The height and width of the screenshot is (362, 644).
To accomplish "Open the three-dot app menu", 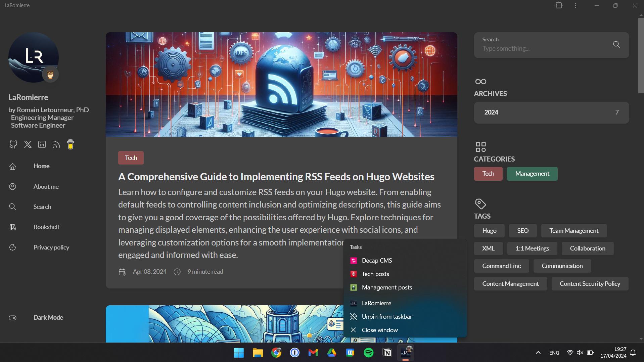I will [576, 5].
